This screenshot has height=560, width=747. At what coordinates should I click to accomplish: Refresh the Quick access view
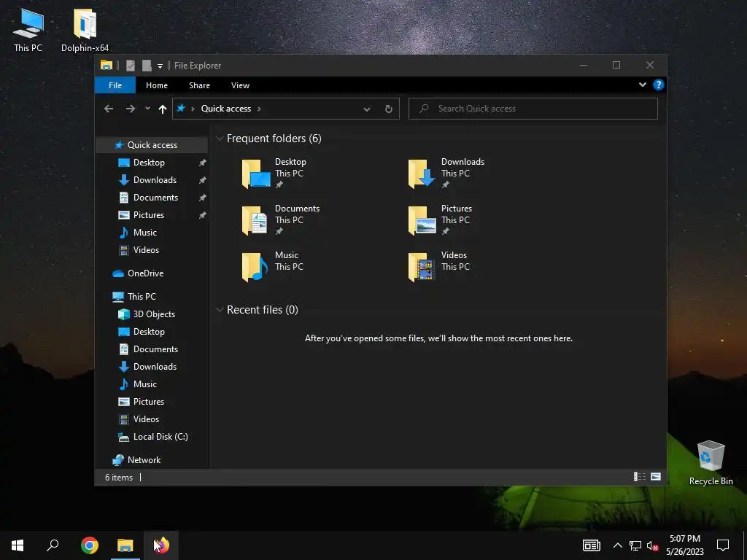pos(388,109)
